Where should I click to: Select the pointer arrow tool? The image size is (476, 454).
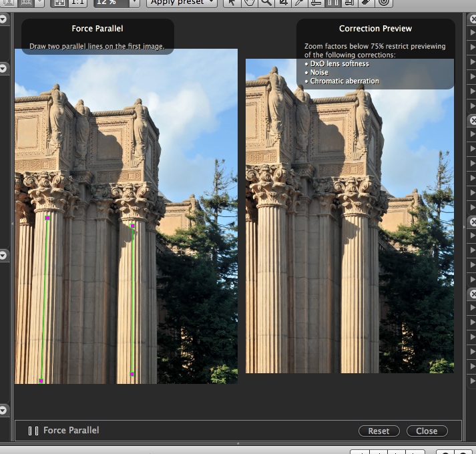click(x=231, y=2)
